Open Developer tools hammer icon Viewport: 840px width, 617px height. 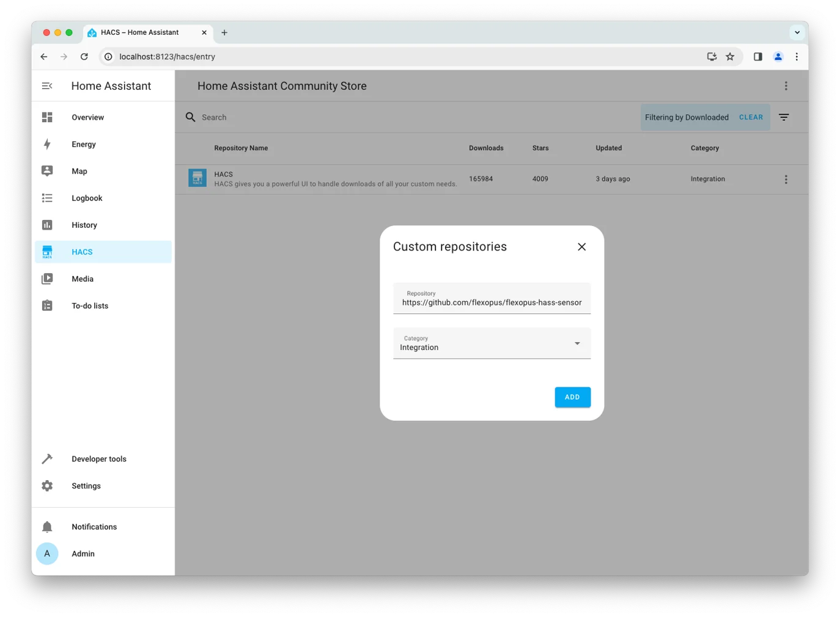click(x=47, y=459)
